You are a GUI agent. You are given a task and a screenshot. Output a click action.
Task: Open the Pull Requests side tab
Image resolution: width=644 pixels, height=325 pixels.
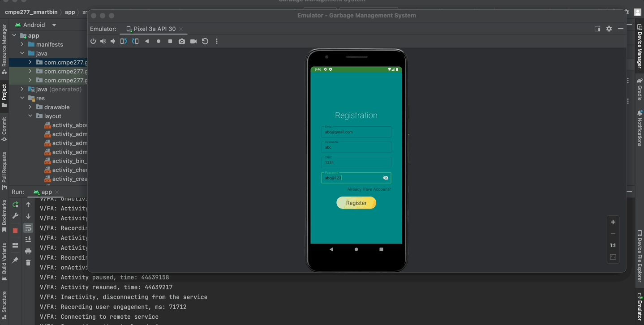4,171
